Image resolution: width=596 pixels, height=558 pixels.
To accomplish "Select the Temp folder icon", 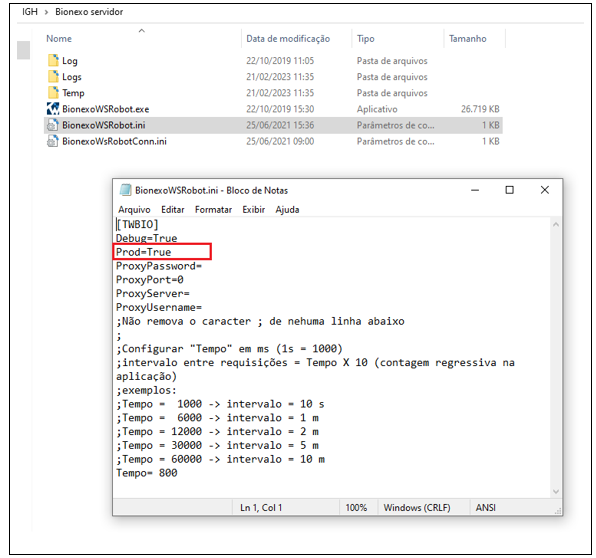I will (x=53, y=92).
